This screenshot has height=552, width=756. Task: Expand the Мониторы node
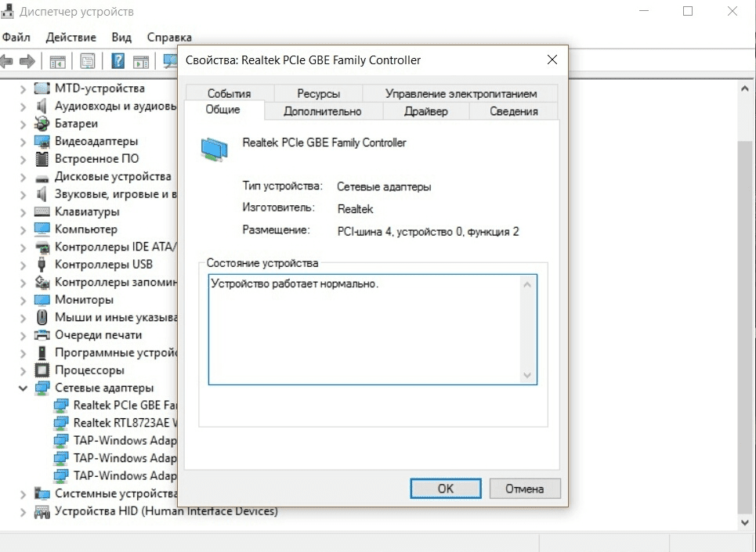pos(24,300)
